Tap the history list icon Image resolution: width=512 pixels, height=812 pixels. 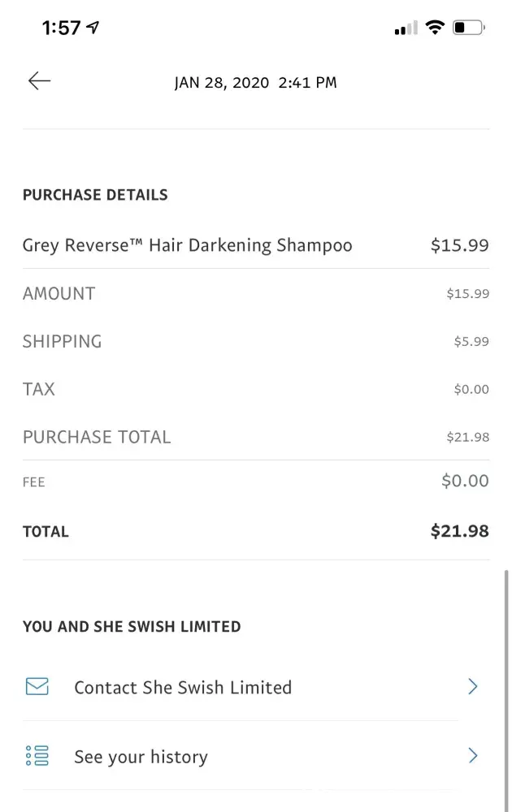(37, 756)
